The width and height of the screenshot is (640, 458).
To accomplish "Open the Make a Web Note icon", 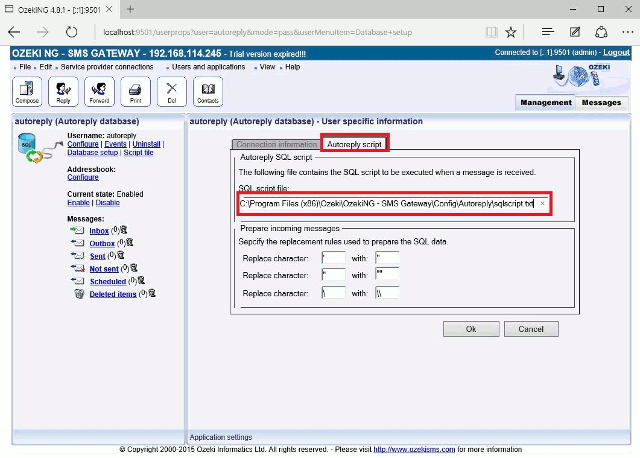I will pos(575,32).
